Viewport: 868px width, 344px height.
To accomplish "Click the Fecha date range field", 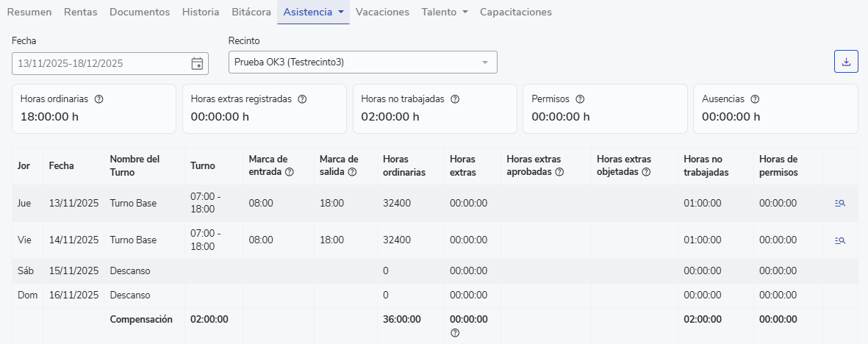I will (99, 63).
